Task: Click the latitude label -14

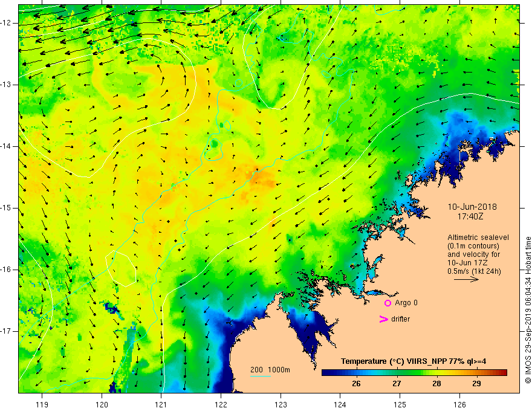Action: click(x=7, y=146)
